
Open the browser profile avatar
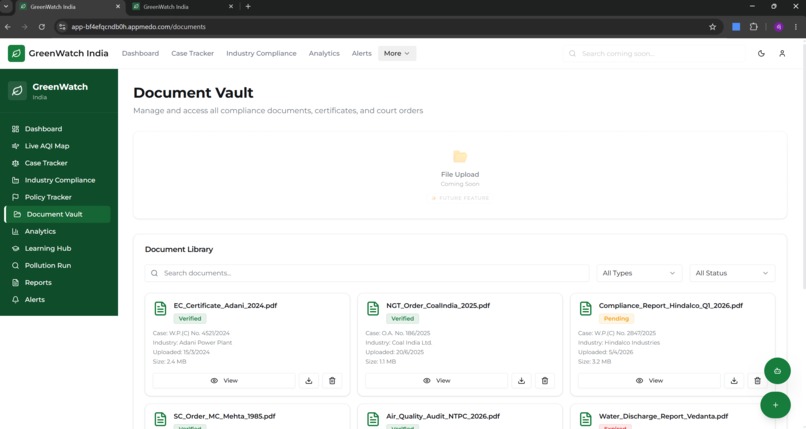click(x=779, y=27)
